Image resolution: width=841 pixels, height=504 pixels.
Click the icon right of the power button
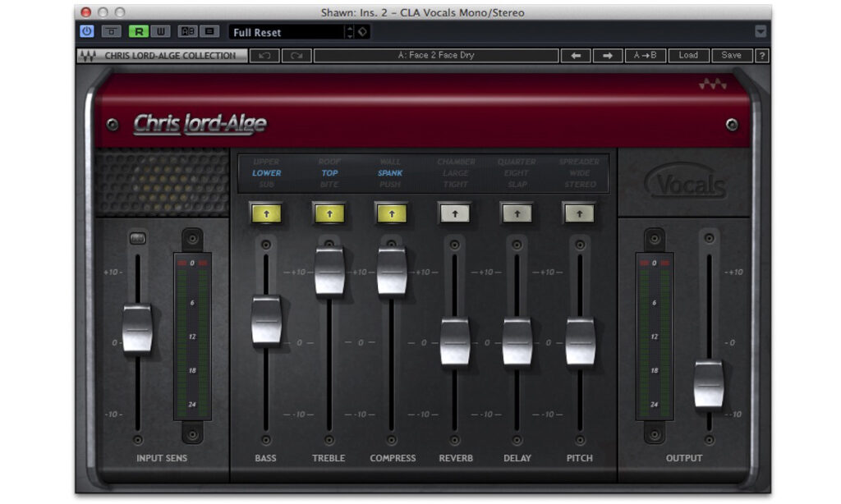pyautogui.click(x=112, y=31)
